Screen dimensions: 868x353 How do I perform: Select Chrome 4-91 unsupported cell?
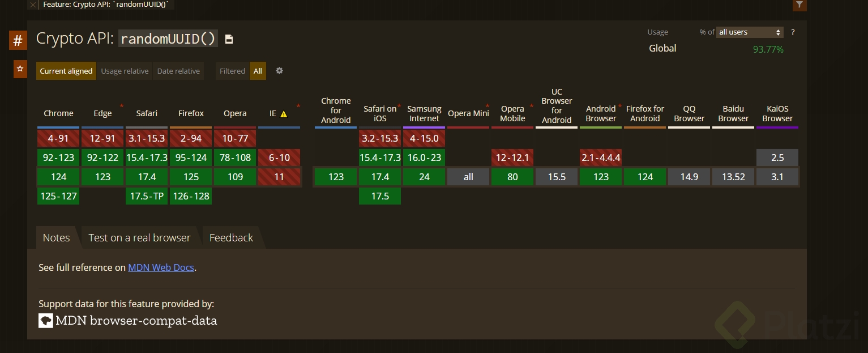pyautogui.click(x=58, y=138)
